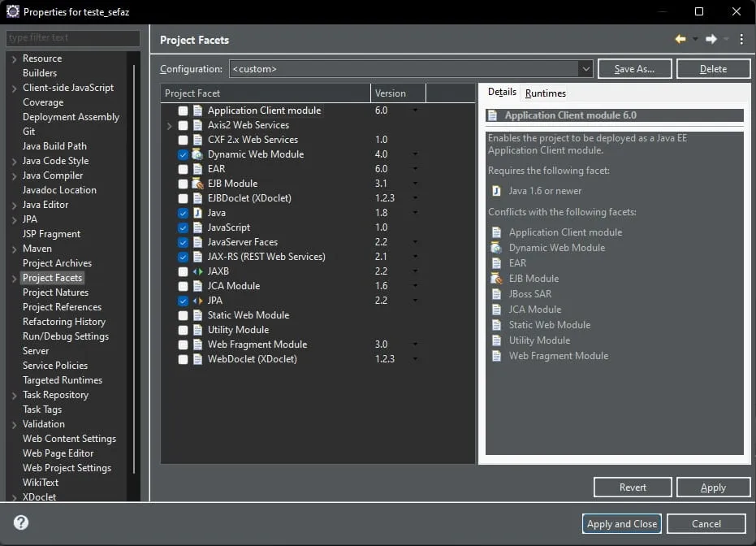Click the JAXB green arrows icon
The height and width of the screenshot is (546, 756).
(x=197, y=271)
